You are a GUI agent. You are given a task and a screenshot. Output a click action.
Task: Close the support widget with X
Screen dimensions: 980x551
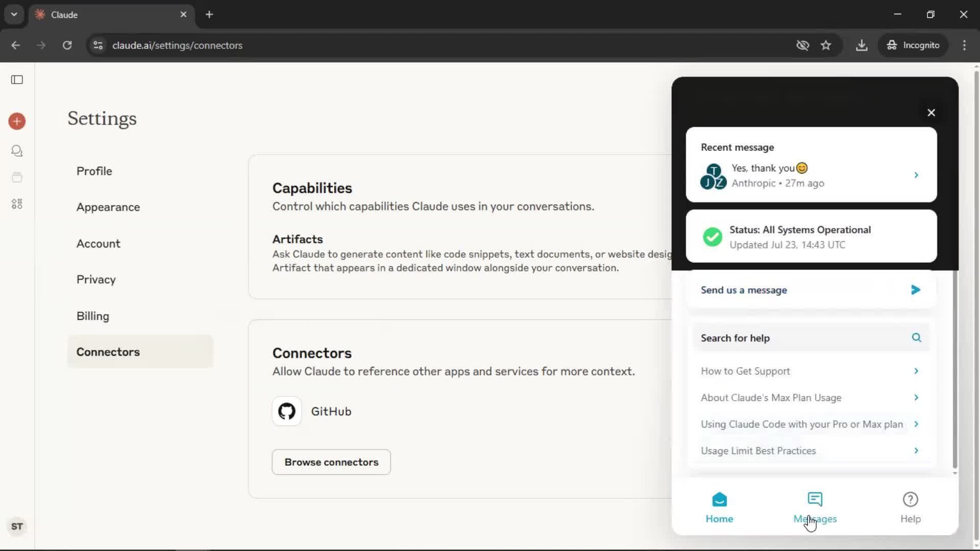click(x=931, y=113)
